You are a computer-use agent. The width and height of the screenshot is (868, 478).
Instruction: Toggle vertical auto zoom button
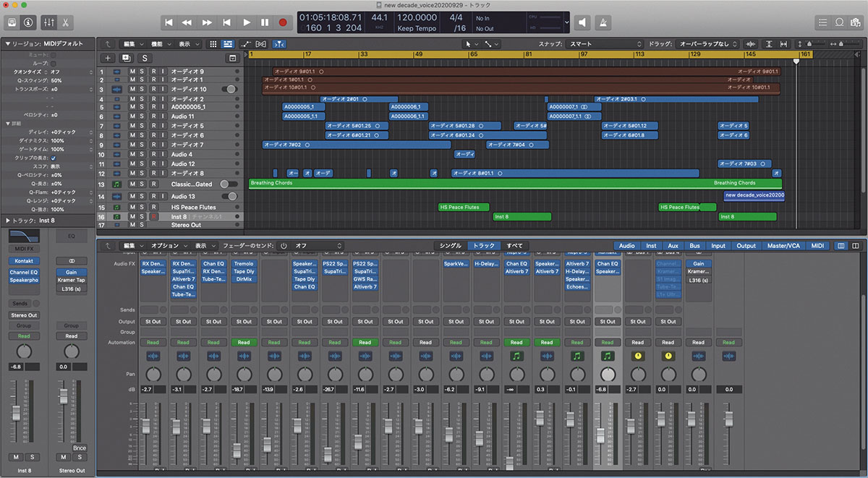pos(768,44)
